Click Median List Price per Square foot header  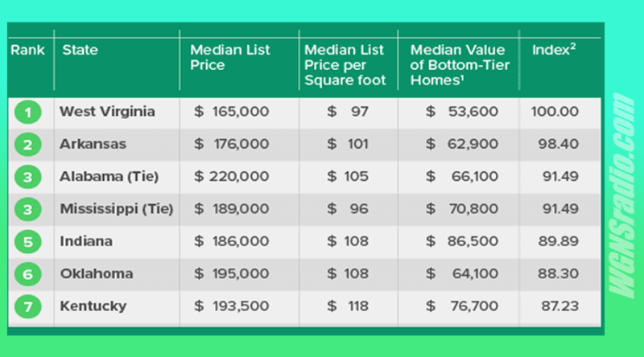[x=345, y=65]
